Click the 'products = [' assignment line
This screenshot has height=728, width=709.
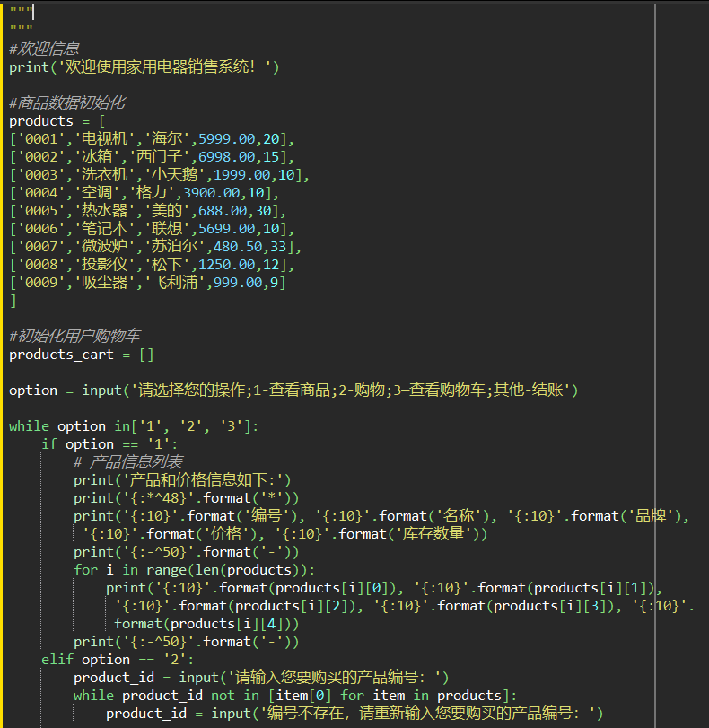(57, 121)
